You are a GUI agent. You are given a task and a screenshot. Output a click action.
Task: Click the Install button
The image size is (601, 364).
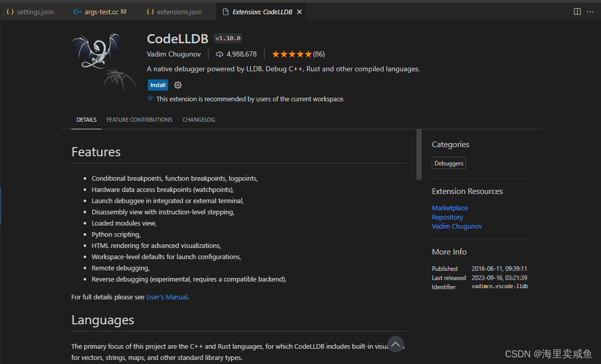158,85
